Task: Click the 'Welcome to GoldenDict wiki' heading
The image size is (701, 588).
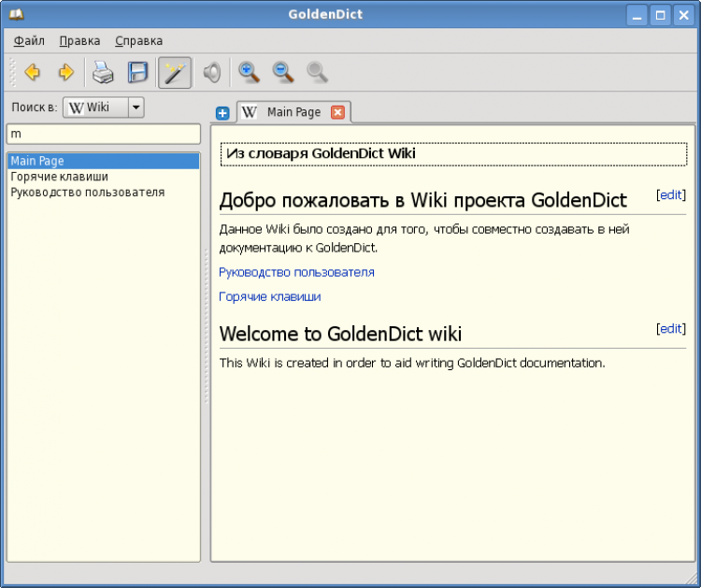Action: click(x=340, y=334)
